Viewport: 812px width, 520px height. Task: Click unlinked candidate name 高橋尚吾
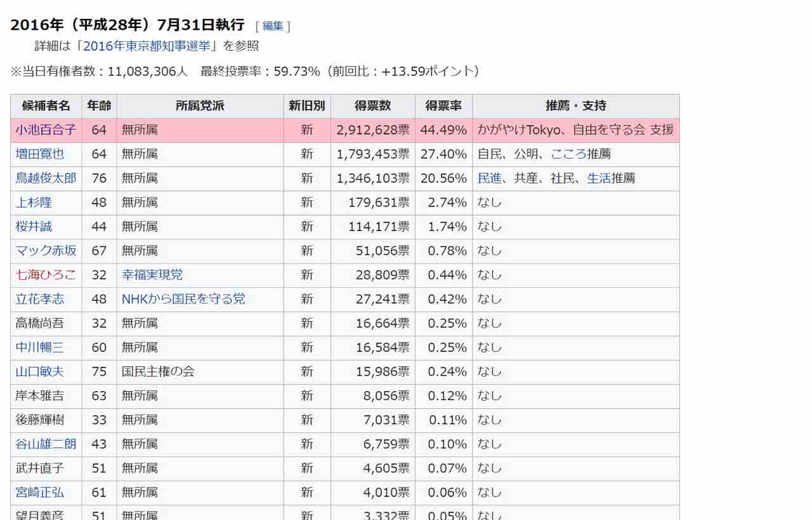click(39, 323)
